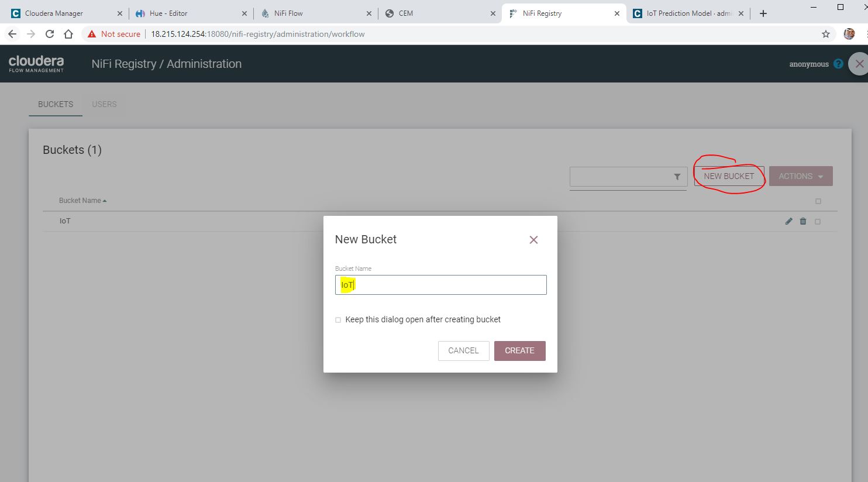This screenshot has height=482, width=868.
Task: Close the NiFi Flow browser tab
Action: coord(369,13)
